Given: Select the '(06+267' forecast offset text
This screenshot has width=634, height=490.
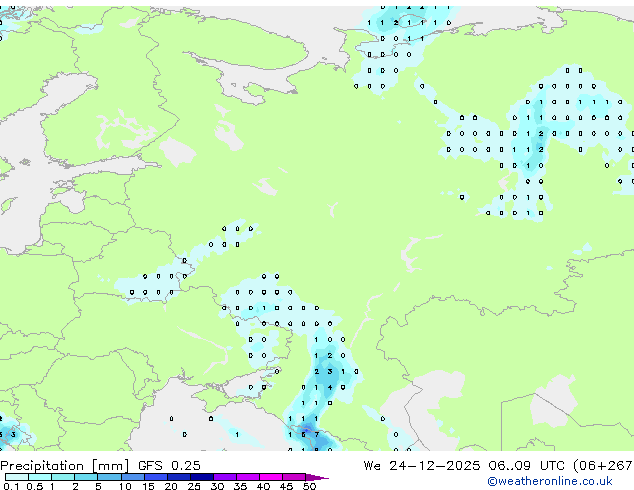Looking at the screenshot, I should coord(602,466).
